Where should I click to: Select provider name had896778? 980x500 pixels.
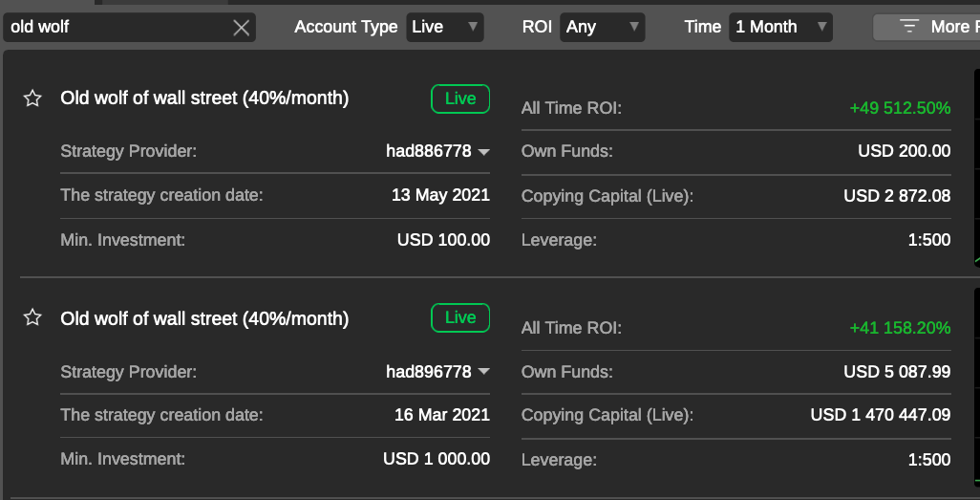point(429,372)
